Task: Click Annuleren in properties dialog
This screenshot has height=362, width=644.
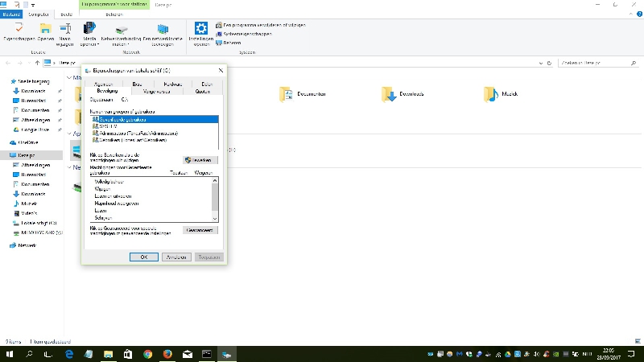Action: tap(176, 257)
